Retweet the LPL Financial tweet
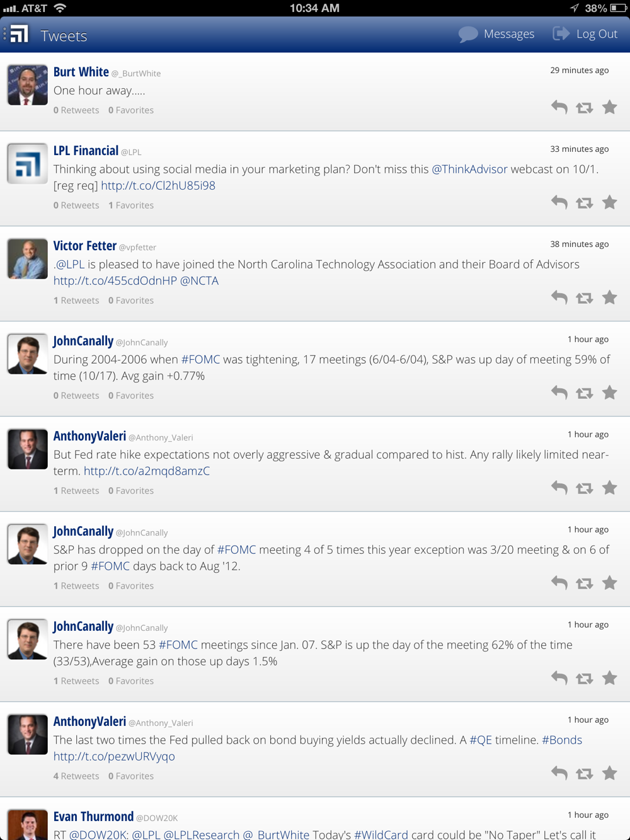This screenshot has height=840, width=630. 585,203
